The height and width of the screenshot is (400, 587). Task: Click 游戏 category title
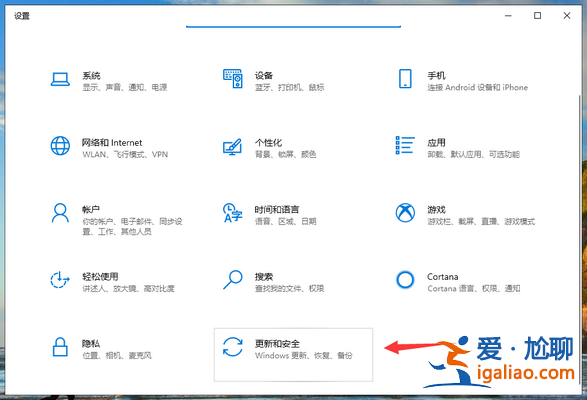(437, 210)
